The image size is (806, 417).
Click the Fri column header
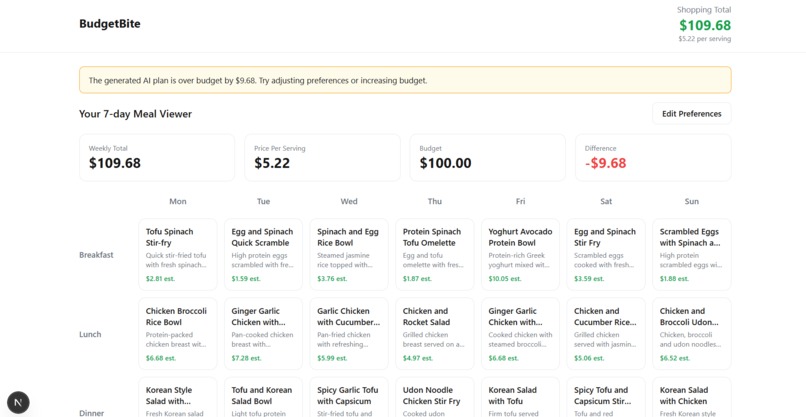[x=520, y=202]
